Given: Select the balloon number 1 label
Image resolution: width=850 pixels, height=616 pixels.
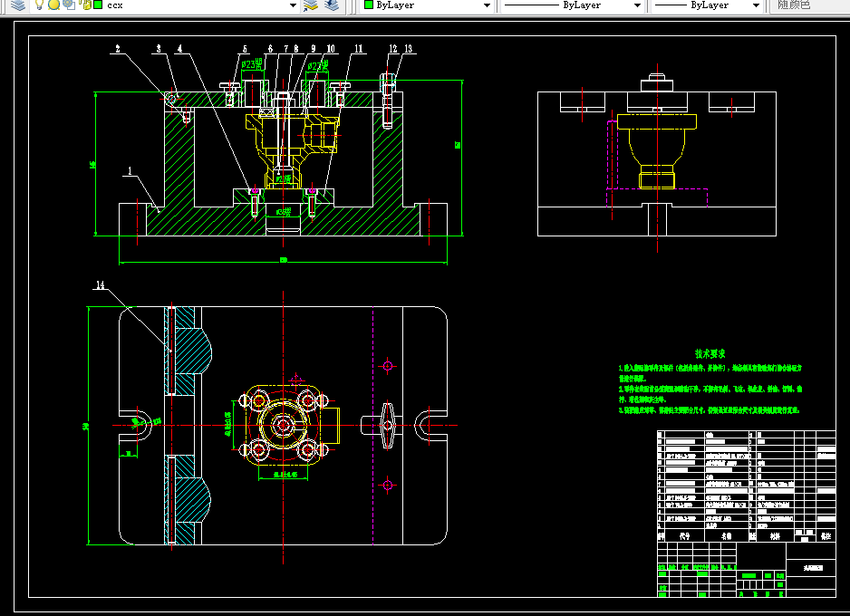Looking at the screenshot, I should tap(130, 171).
